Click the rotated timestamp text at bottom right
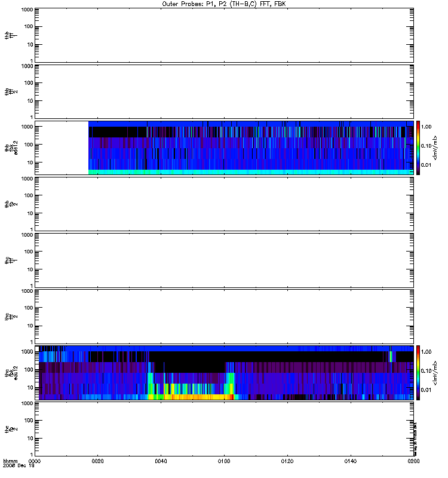Image resolution: width=448 pixels, height=478 pixels. tap(415, 439)
